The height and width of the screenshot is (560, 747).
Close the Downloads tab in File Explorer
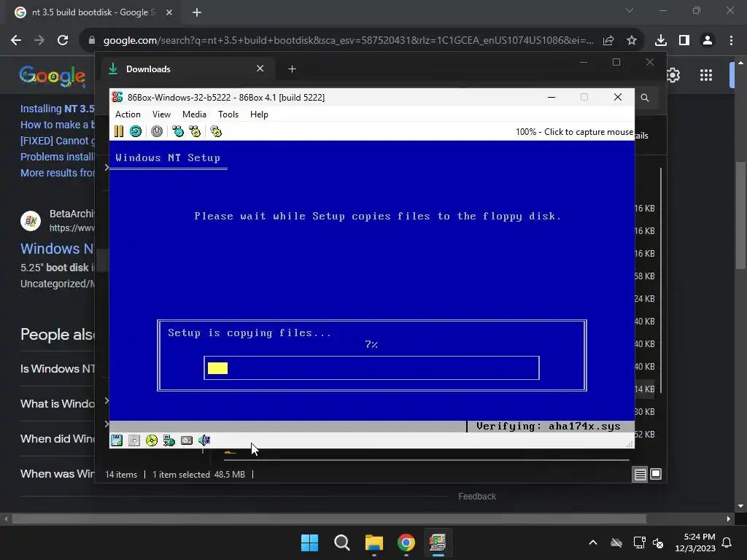pyautogui.click(x=260, y=69)
